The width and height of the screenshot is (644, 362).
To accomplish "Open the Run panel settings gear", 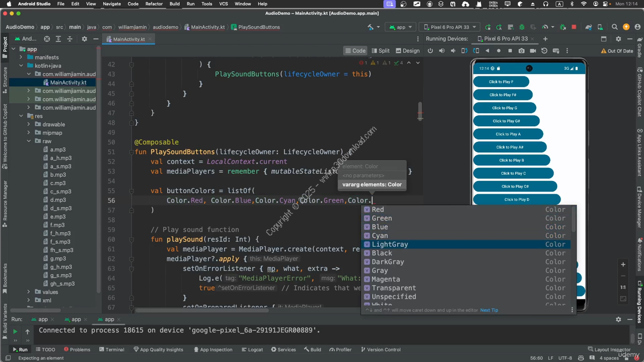I will click(x=619, y=319).
